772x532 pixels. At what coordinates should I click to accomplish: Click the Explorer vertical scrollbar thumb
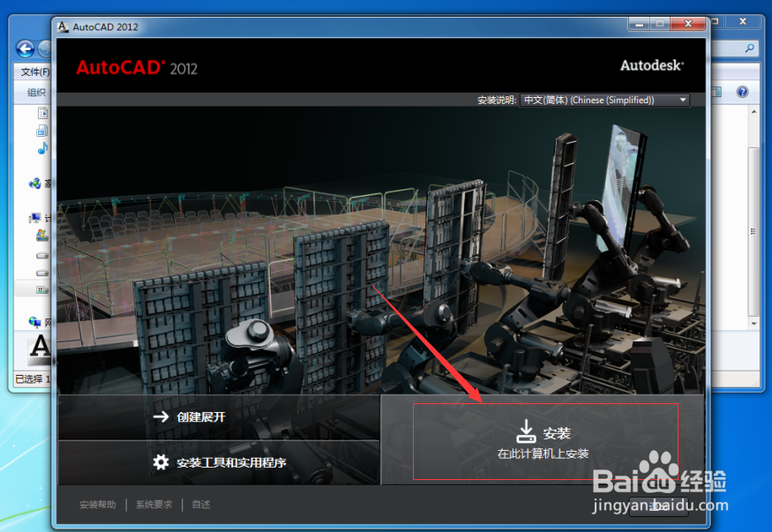753,231
